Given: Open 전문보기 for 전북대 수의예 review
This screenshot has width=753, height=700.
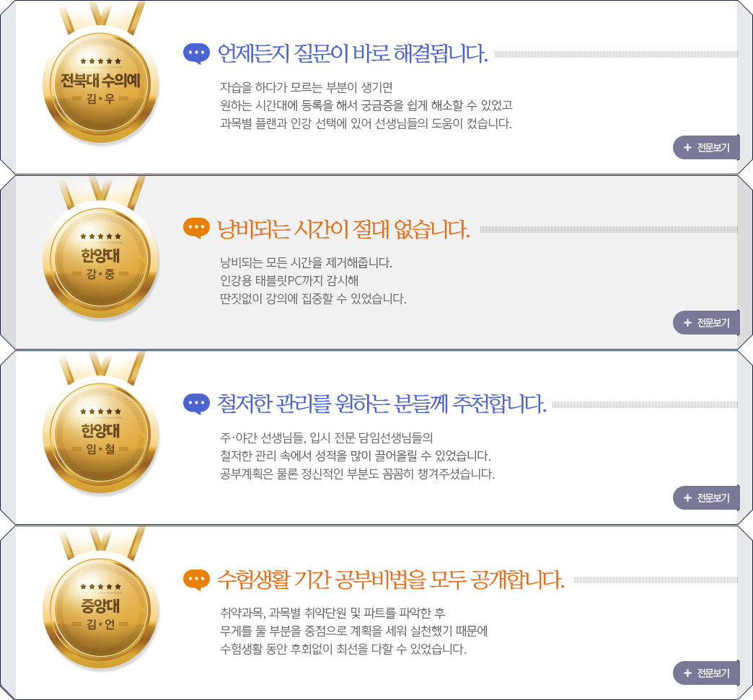Looking at the screenshot, I should coord(706,147).
